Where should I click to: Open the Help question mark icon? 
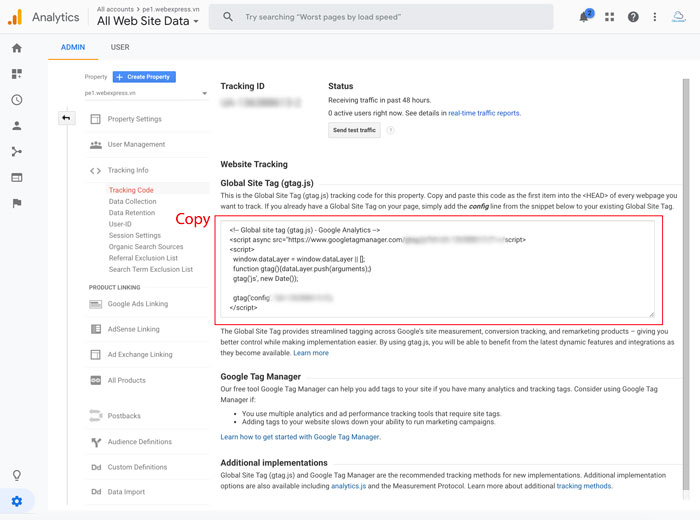(x=633, y=17)
